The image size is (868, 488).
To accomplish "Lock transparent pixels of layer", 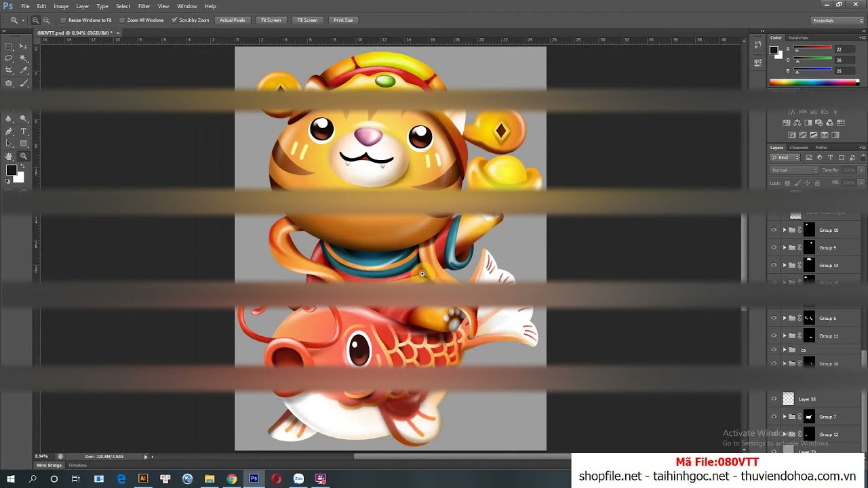I will [787, 183].
